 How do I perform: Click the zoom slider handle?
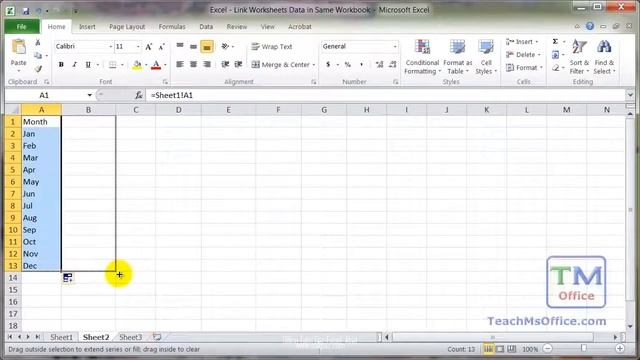pos(584,349)
